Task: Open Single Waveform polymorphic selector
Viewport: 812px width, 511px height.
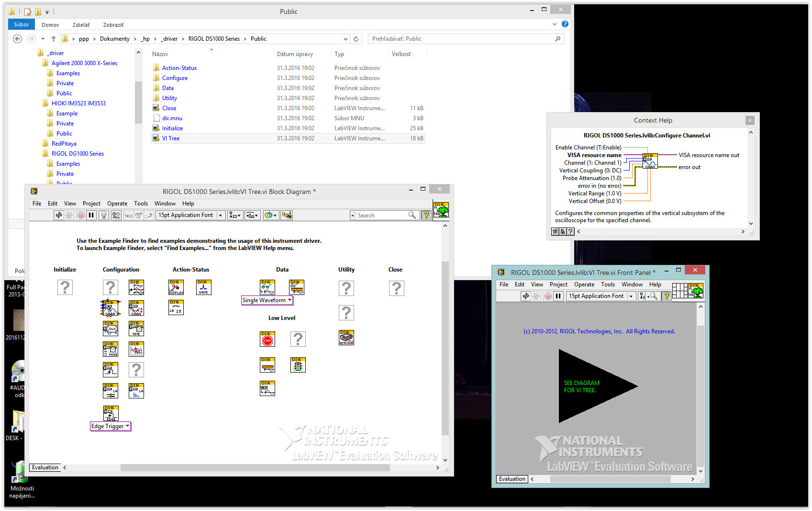Action: (267, 300)
